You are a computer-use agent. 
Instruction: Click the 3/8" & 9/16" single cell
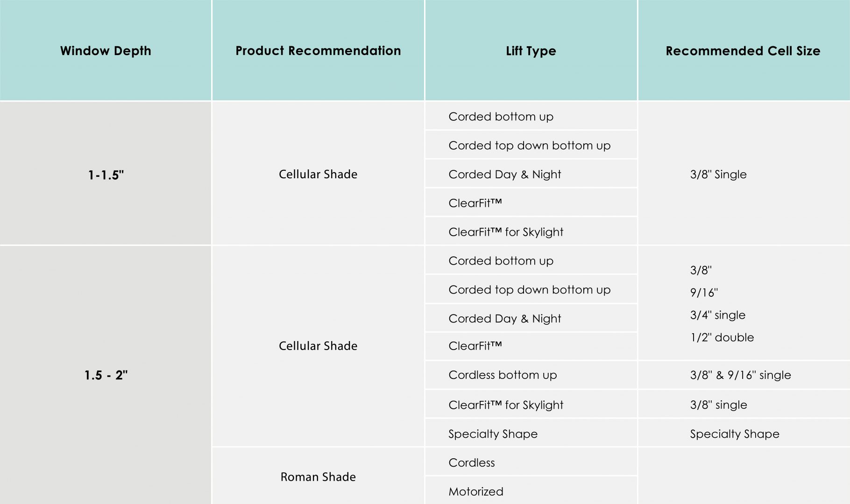pyautogui.click(x=740, y=375)
